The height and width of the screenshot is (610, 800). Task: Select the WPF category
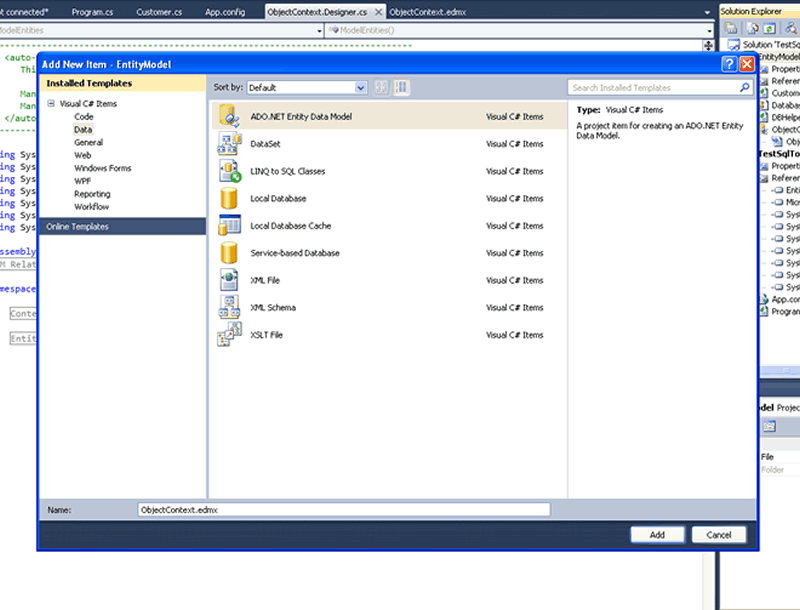(82, 181)
